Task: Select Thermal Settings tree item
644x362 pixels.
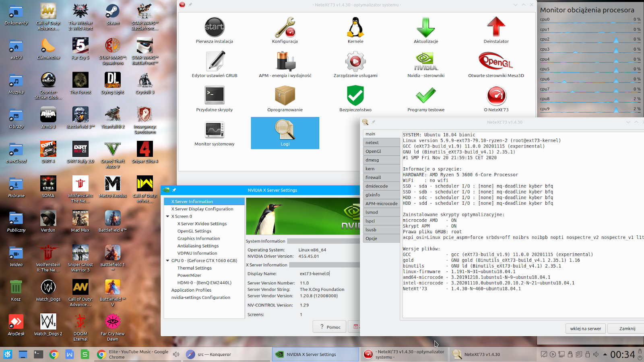Action: point(194,268)
